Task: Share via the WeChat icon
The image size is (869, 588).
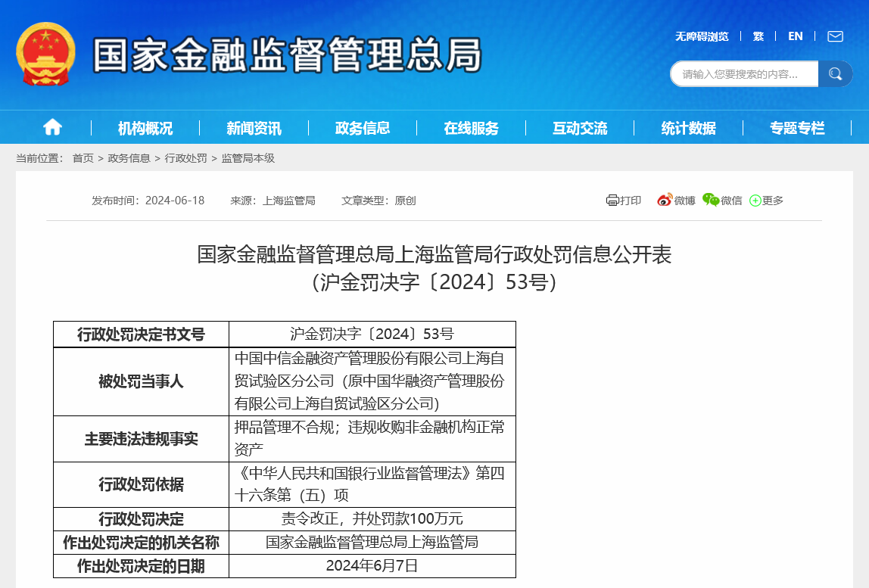Action: point(711,200)
